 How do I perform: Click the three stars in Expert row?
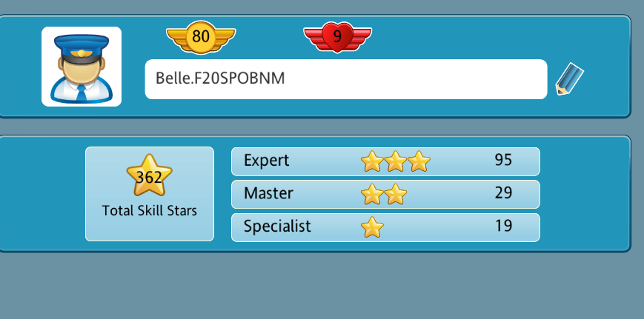click(x=396, y=161)
